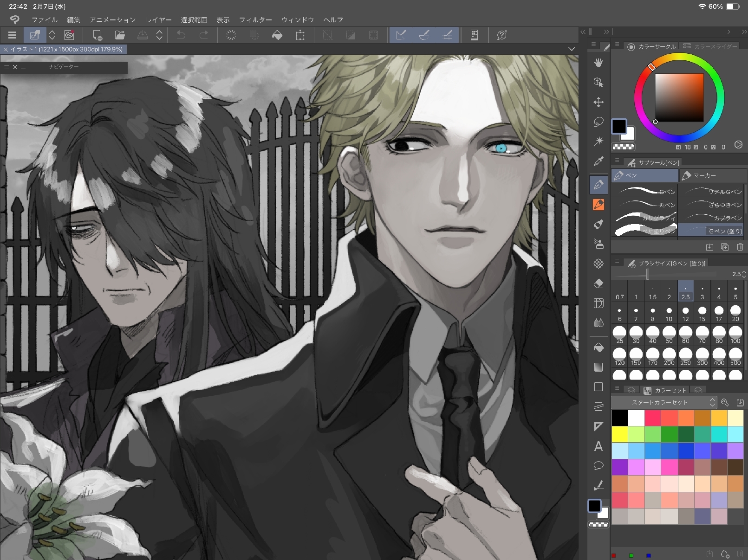Adjust brush size value stepper arrows

click(x=744, y=274)
